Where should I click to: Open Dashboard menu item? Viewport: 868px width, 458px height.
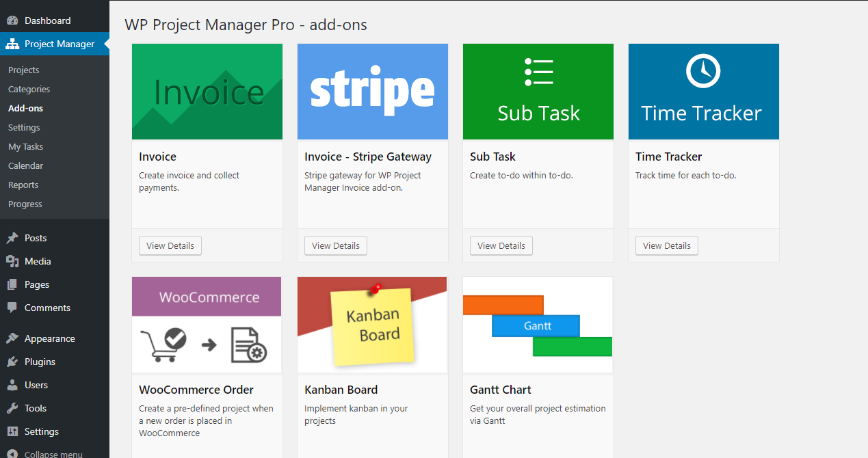coord(55,21)
